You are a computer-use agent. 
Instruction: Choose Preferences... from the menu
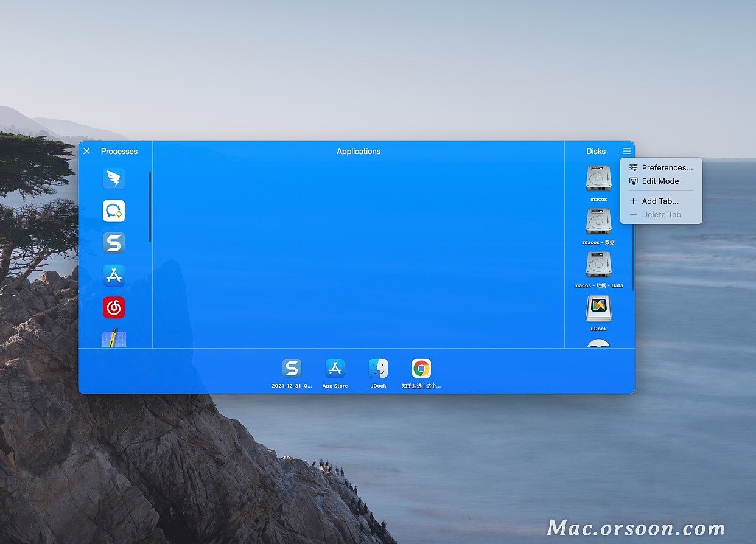click(x=668, y=167)
